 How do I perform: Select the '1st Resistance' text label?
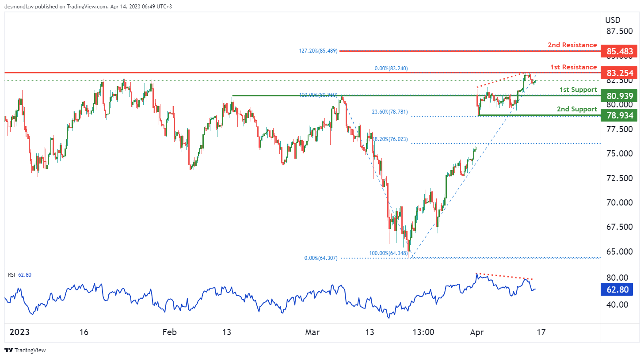click(x=573, y=67)
